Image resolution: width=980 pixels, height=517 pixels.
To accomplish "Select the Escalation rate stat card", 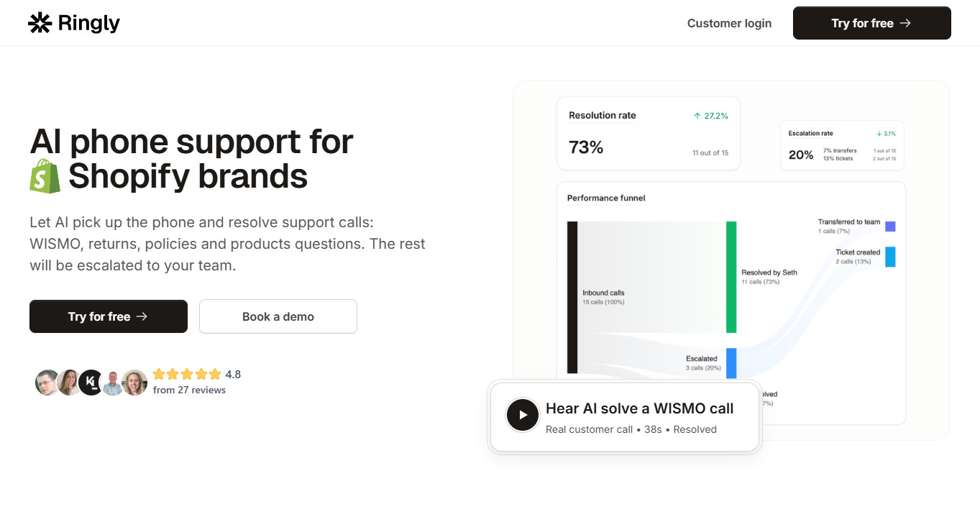I will coord(841,145).
